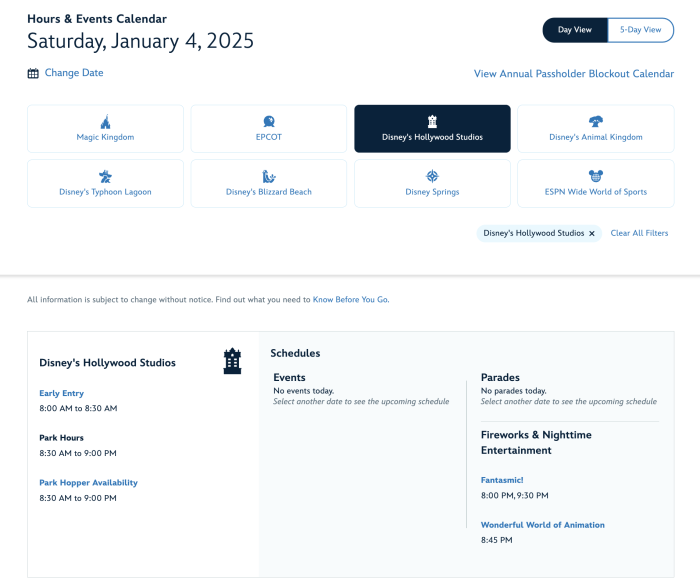The image size is (700, 584).
Task: Switch to 5-Day View
Action: pyautogui.click(x=640, y=30)
